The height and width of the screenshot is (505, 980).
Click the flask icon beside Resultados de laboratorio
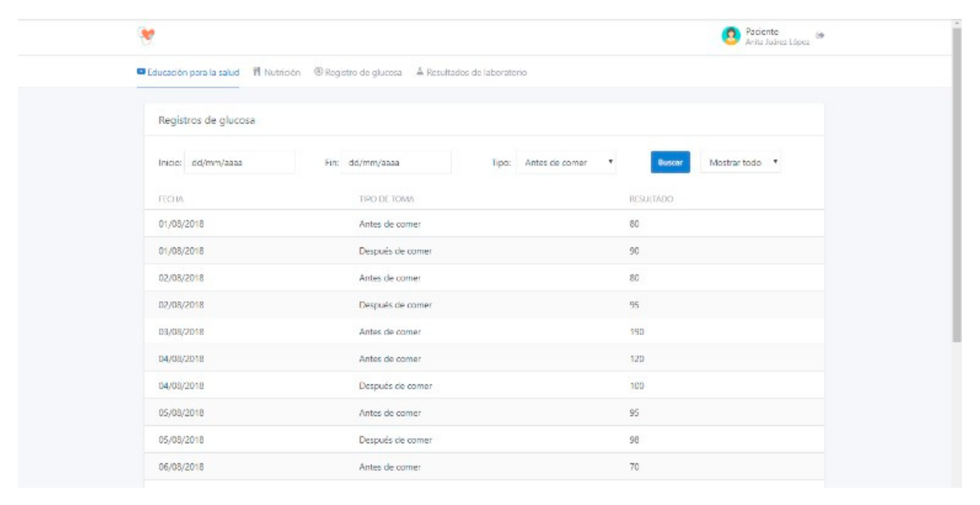(420, 71)
